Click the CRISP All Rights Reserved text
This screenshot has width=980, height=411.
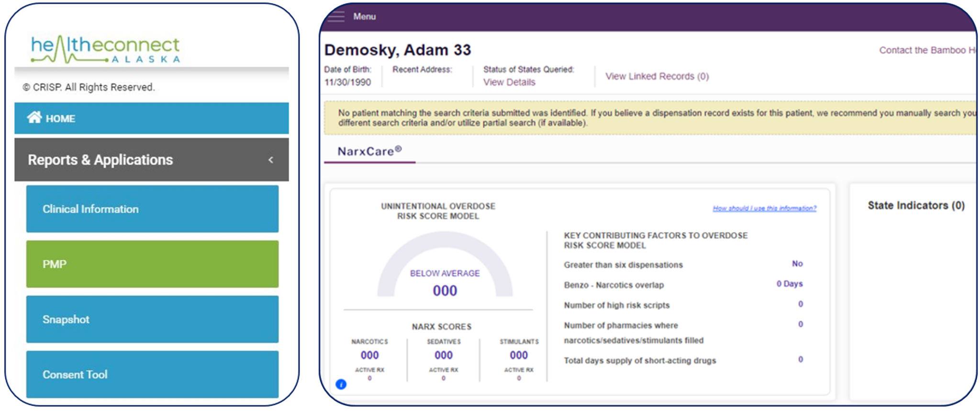pos(89,87)
